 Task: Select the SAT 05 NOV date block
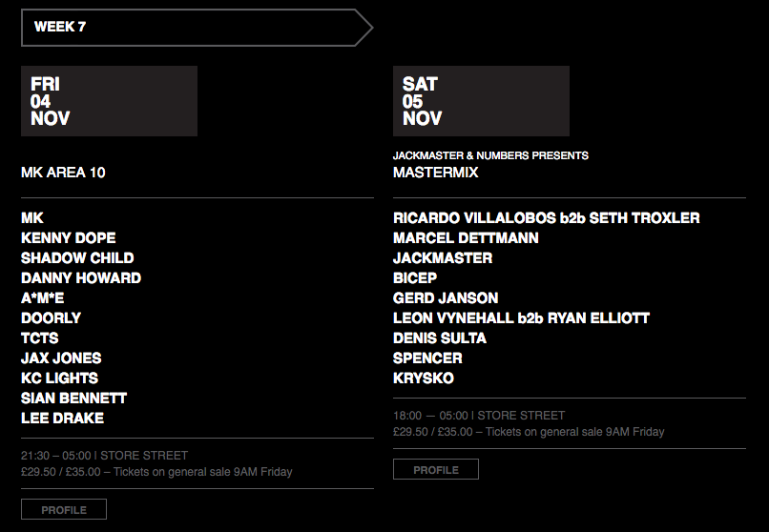[x=481, y=101]
